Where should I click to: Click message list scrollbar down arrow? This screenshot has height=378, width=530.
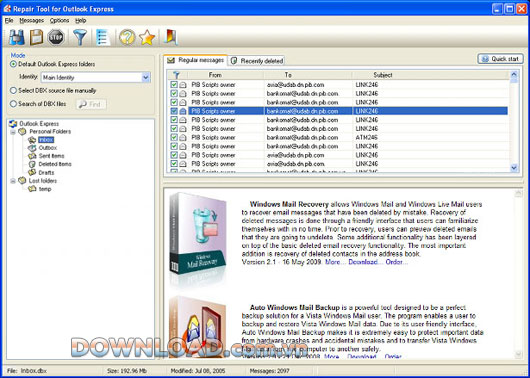click(514, 168)
